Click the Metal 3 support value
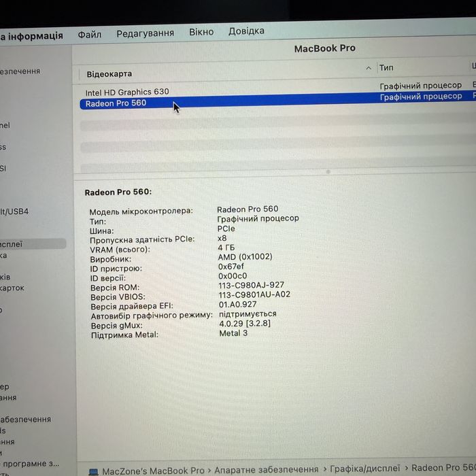This screenshot has height=476, width=476. 233,333
